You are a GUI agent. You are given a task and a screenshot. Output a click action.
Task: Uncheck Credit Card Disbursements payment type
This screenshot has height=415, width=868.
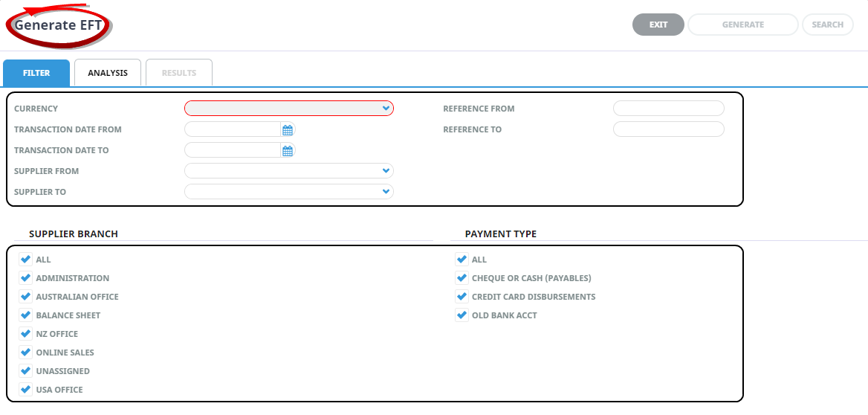point(462,297)
